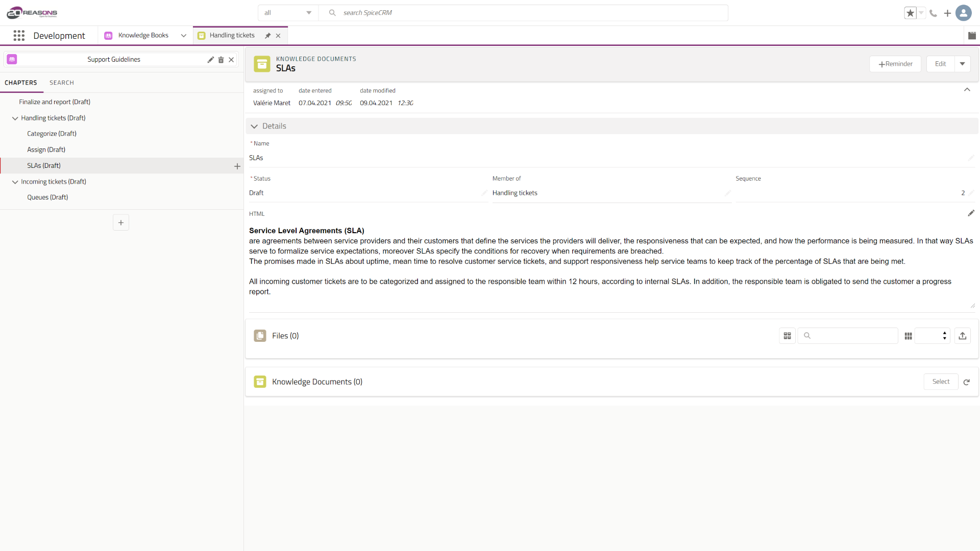
Task: Refresh the Knowledge Documents list
Action: tap(966, 382)
